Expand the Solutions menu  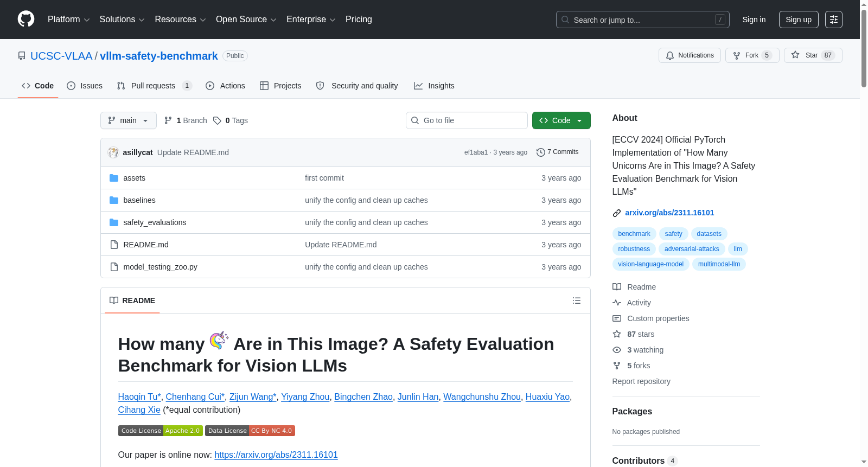(x=122, y=20)
